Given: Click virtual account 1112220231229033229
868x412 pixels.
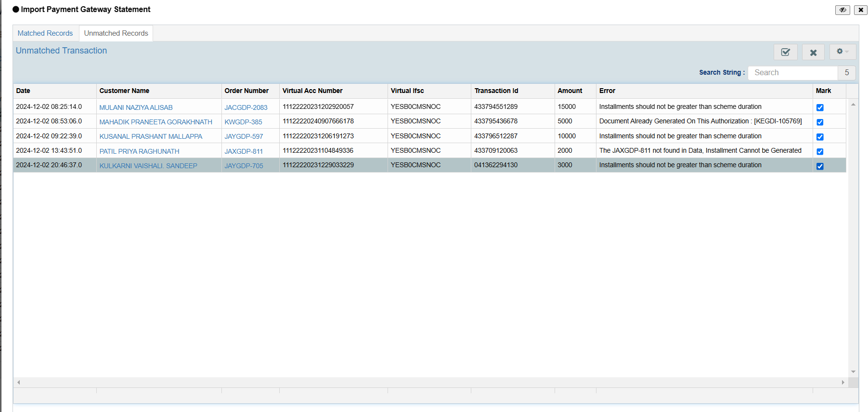Looking at the screenshot, I should [x=318, y=165].
